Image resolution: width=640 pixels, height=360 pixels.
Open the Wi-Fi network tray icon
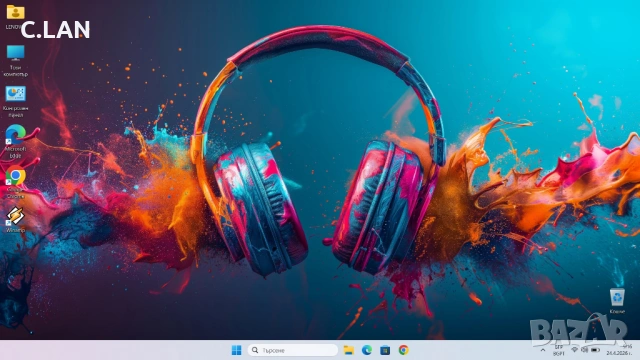pyautogui.click(x=575, y=350)
